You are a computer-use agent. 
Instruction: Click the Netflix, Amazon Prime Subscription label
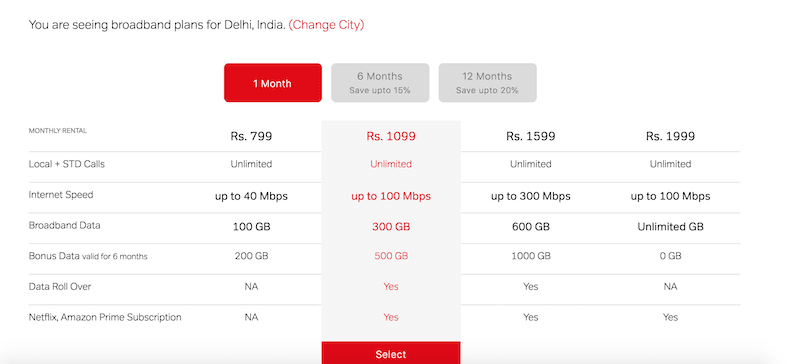[105, 317]
